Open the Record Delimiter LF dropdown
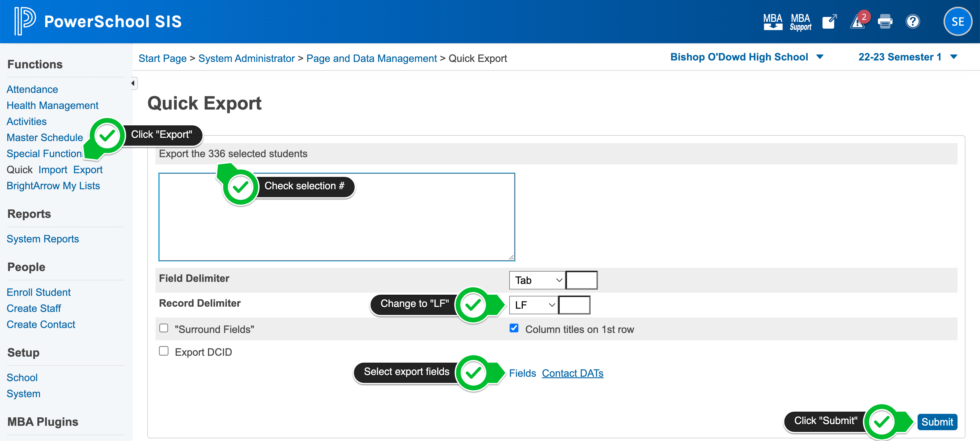The width and height of the screenshot is (980, 441). [533, 305]
